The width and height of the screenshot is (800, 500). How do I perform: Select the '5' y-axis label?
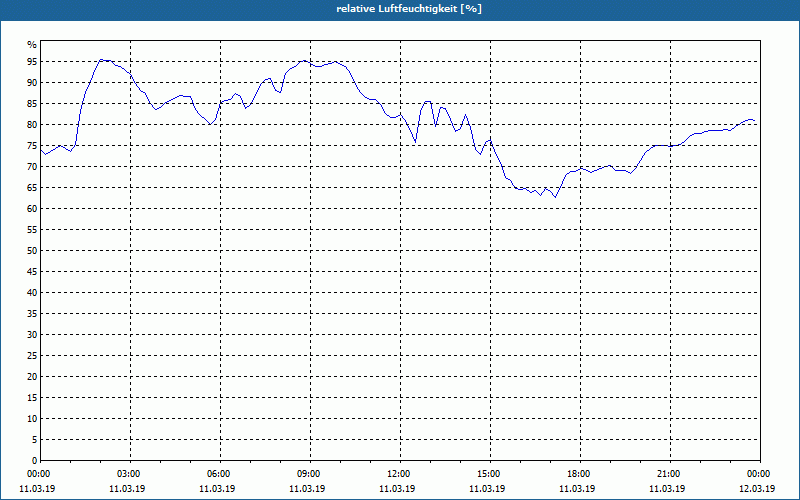[x=35, y=440]
